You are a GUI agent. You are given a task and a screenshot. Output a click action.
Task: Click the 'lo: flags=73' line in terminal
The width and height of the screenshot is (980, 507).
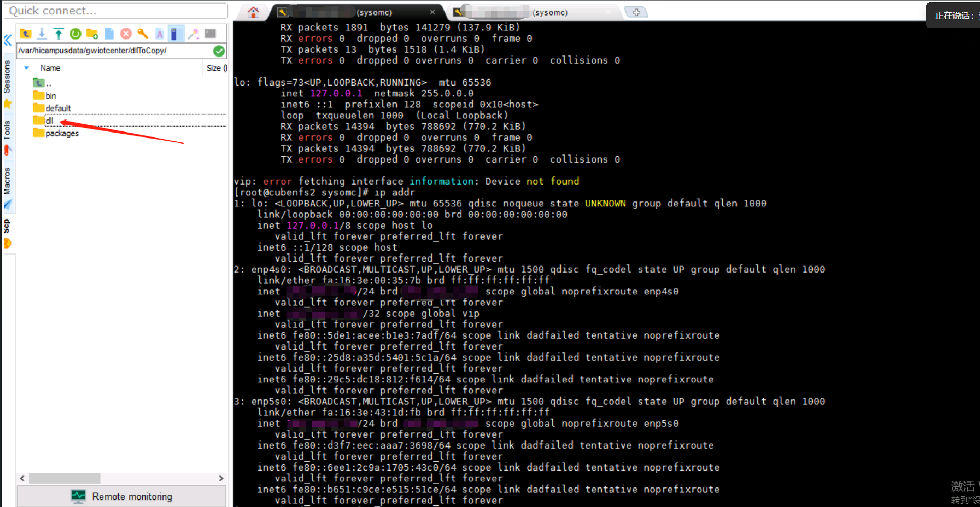[x=362, y=83]
